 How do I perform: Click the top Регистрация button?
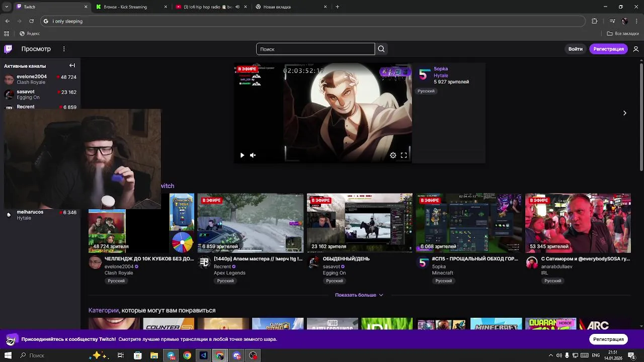tap(608, 49)
